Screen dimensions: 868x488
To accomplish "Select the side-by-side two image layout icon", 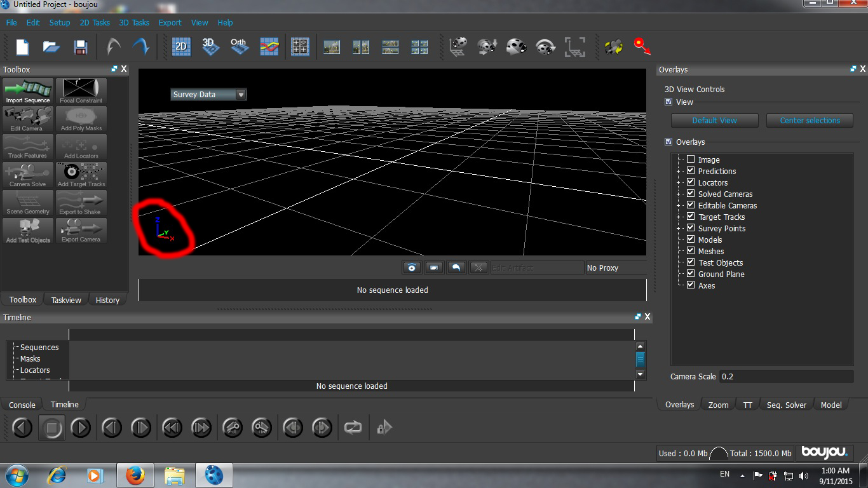I will pyautogui.click(x=361, y=47).
